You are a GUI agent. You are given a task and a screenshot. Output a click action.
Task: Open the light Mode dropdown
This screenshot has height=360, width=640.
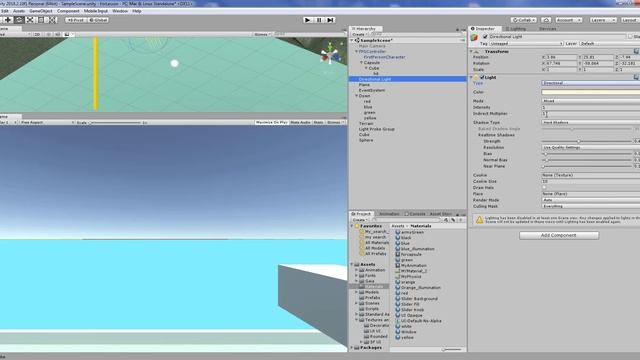tap(591, 101)
